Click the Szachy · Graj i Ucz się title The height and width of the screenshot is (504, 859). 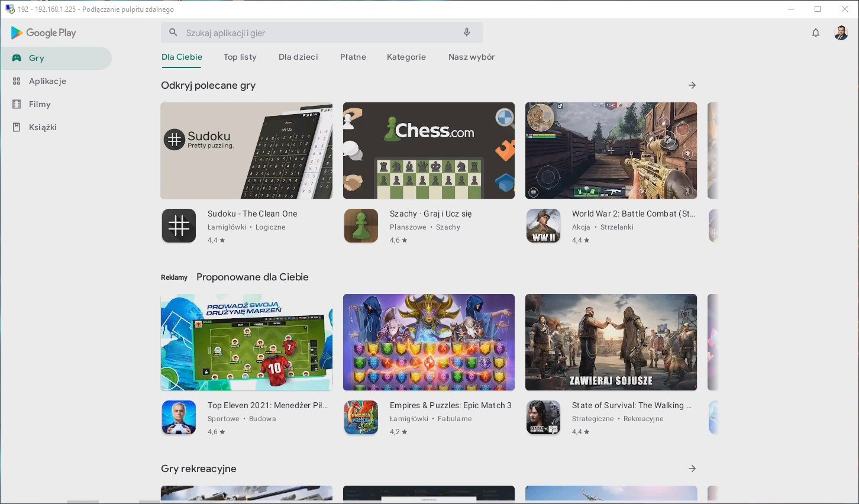pos(431,214)
